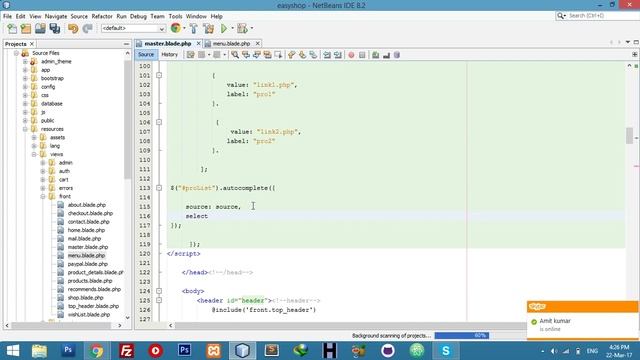Toggle the code fold at line 113
Image resolution: width=640 pixels, height=360 pixels.
159,188
